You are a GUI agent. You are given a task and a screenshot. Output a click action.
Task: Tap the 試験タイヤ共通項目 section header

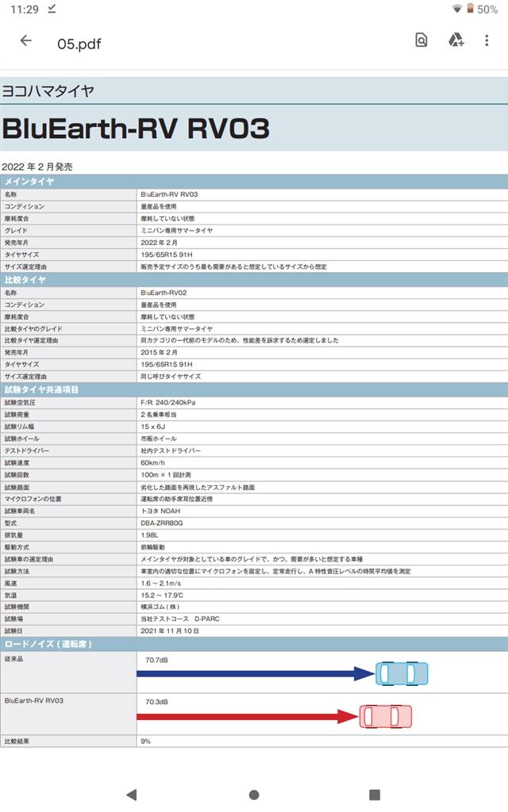click(x=254, y=389)
